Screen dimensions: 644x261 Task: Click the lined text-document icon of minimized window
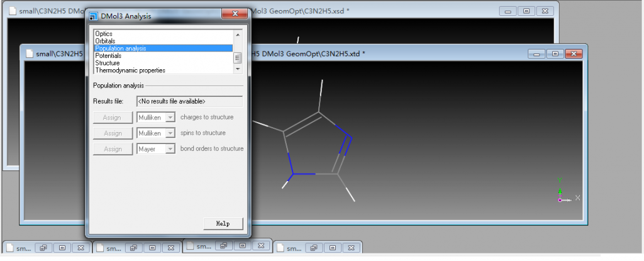pos(190,246)
